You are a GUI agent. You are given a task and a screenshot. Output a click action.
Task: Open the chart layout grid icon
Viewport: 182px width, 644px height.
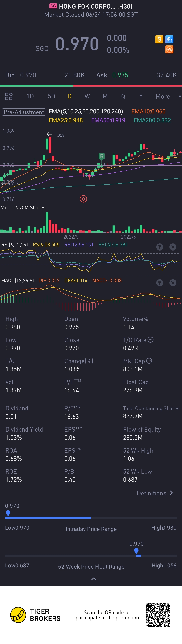coord(9,96)
